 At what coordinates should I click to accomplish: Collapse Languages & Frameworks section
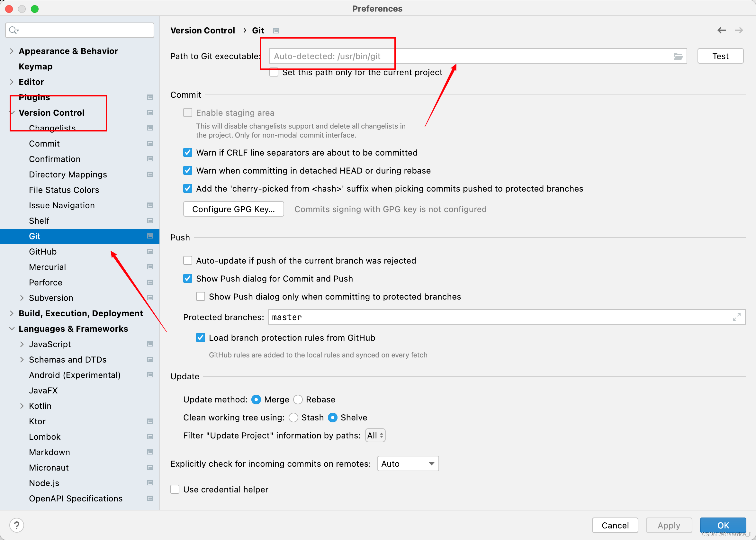click(12, 329)
